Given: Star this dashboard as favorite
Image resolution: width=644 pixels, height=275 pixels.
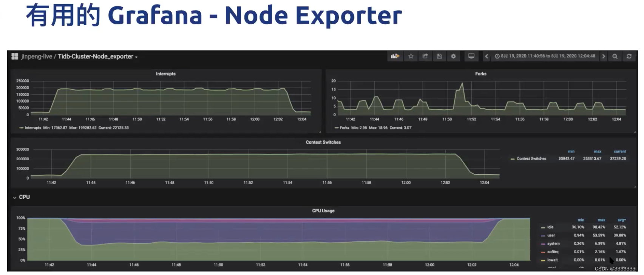Looking at the screenshot, I should (x=411, y=56).
